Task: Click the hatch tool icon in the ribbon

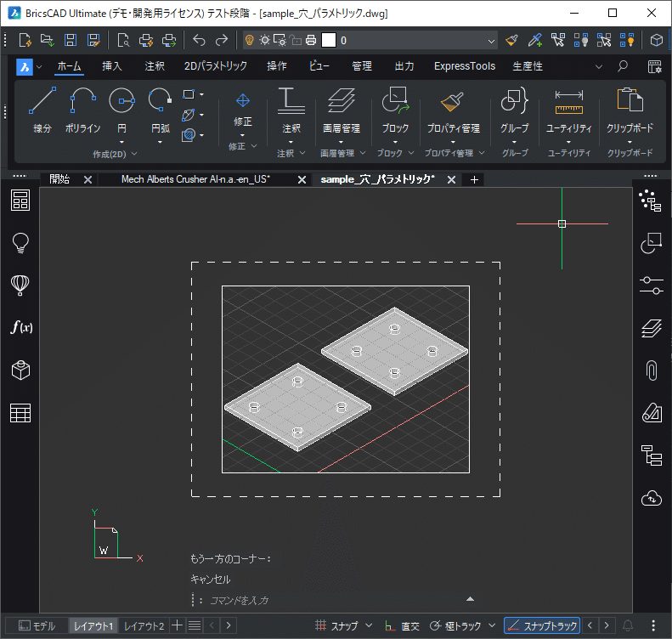Action: coord(189,135)
